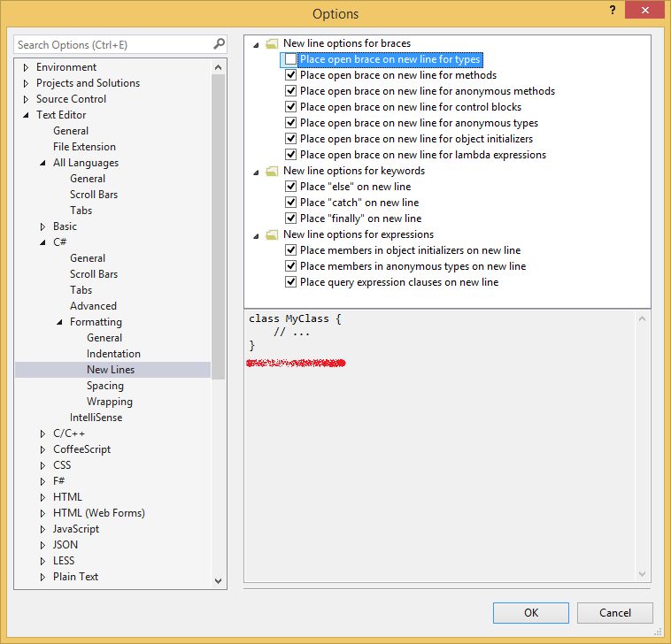Expand the CSS node

[42, 465]
